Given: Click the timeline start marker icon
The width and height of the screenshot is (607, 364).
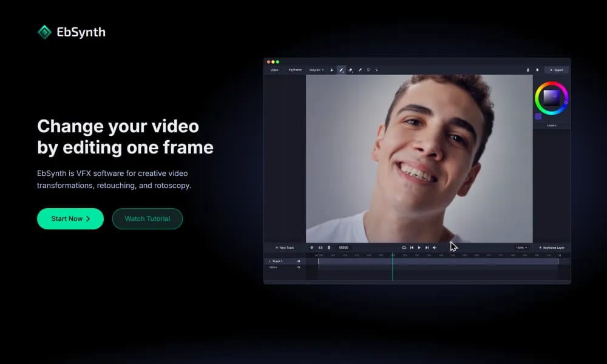Looking at the screenshot, I should pyautogui.click(x=316, y=255).
